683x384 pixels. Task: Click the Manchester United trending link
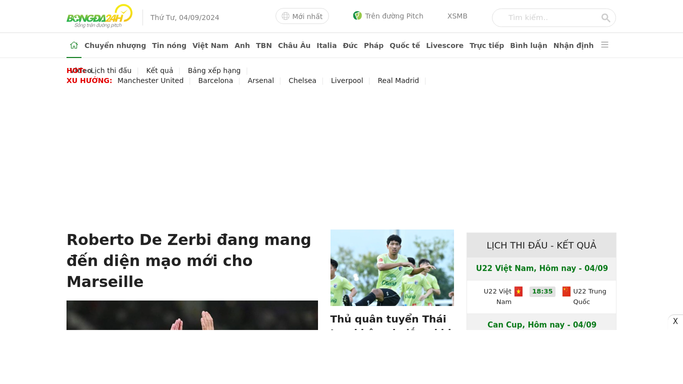coord(150,81)
